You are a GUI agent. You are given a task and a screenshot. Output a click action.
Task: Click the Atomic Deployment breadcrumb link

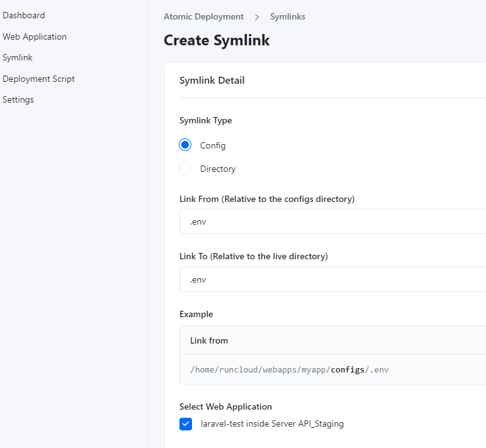point(203,17)
